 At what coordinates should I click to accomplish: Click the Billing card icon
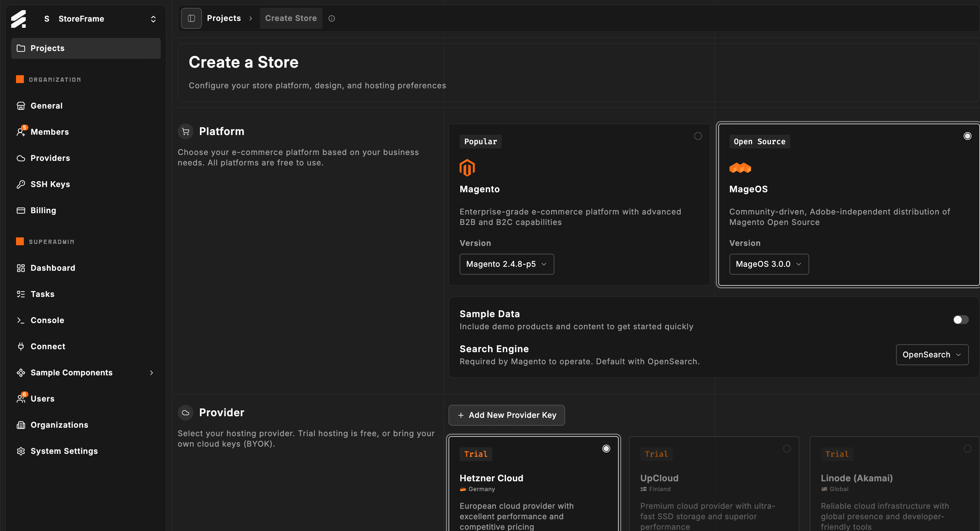(21, 211)
